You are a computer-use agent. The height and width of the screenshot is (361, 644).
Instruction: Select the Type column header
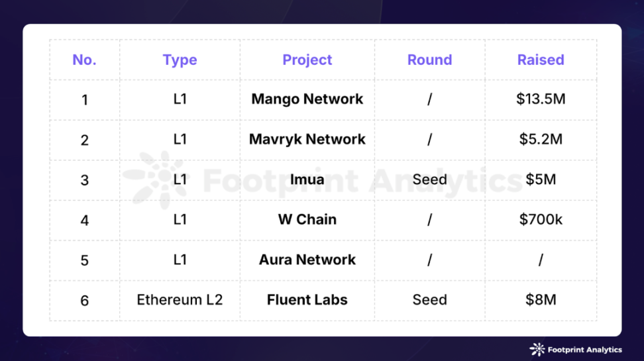click(x=180, y=60)
